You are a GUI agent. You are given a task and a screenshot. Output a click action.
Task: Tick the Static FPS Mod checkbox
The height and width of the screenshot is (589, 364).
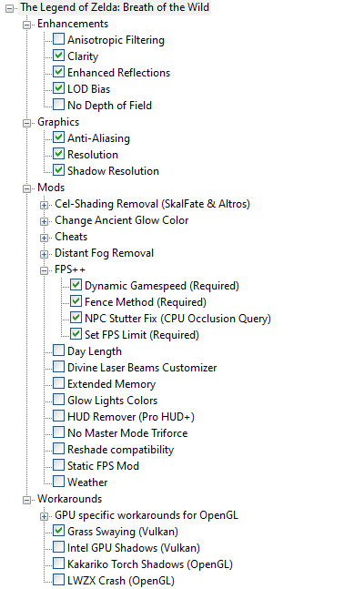point(58,464)
